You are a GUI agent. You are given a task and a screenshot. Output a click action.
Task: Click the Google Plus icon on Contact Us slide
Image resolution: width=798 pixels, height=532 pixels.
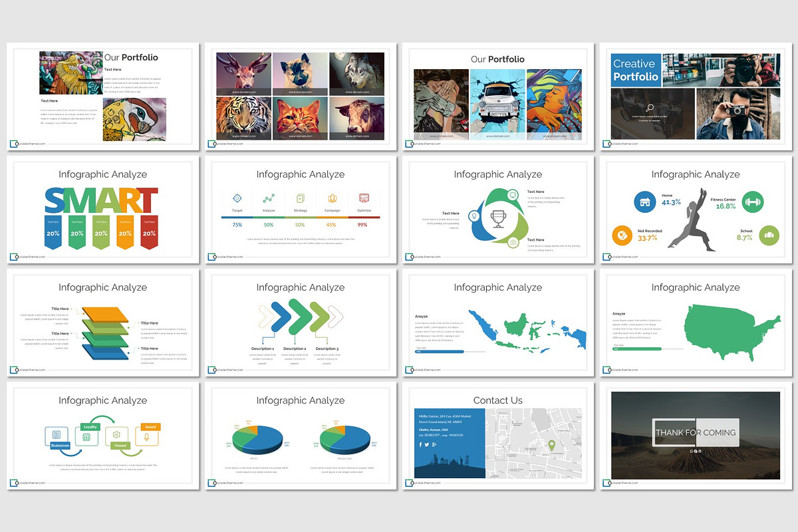(x=435, y=444)
